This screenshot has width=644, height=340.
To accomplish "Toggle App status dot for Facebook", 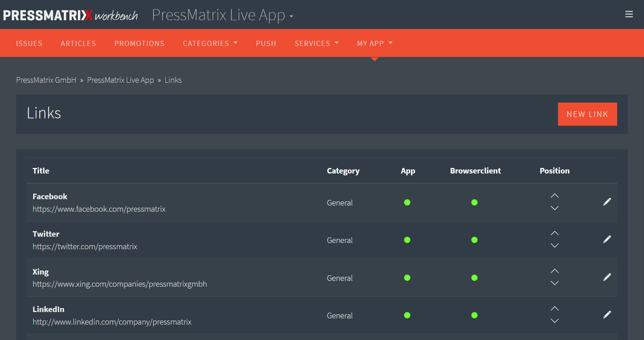I will [407, 202].
